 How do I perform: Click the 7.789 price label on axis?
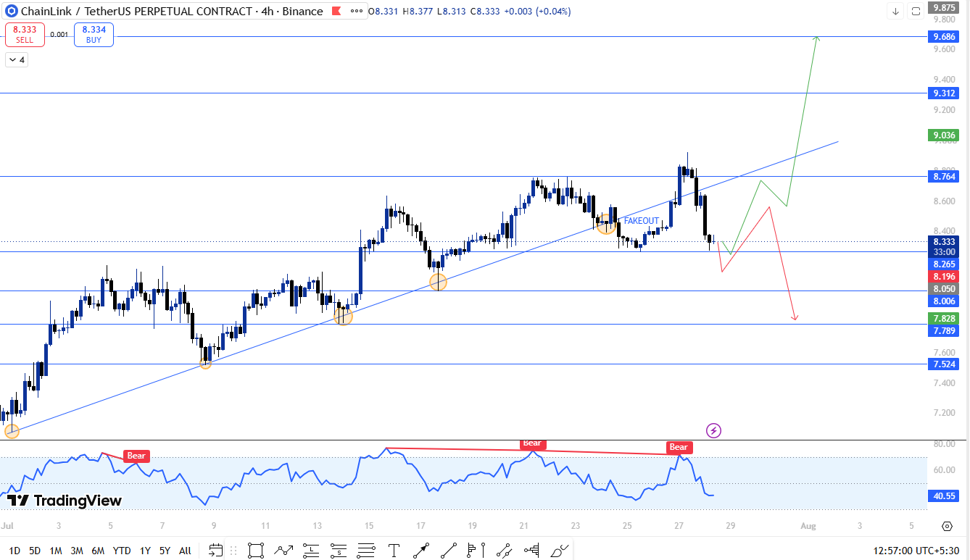(943, 330)
